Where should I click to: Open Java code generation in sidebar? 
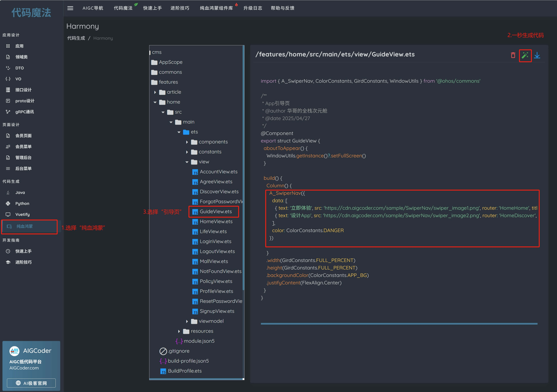tap(20, 192)
